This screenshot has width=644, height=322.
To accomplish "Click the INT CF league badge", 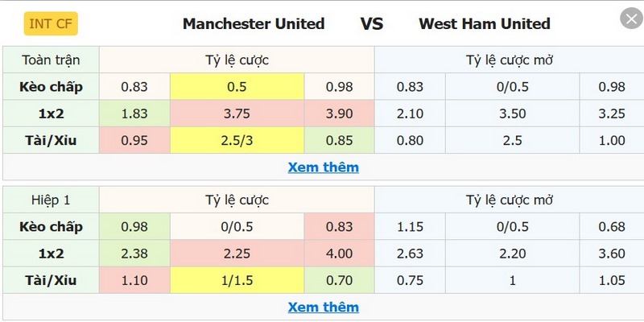I will point(51,23).
